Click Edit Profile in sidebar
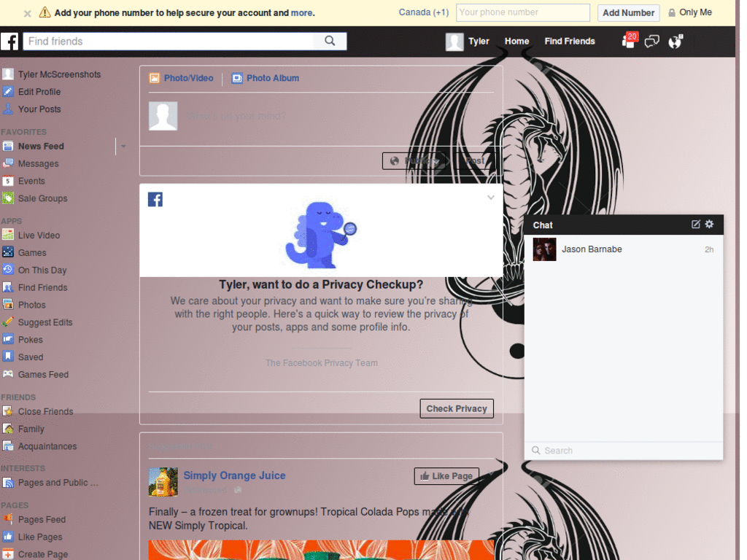This screenshot has height=560, width=747. (x=31, y=91)
